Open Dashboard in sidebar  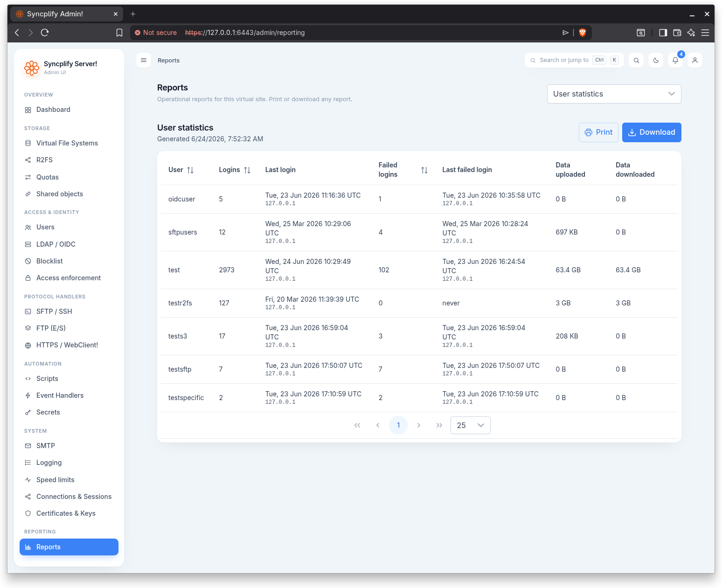pyautogui.click(x=69, y=110)
